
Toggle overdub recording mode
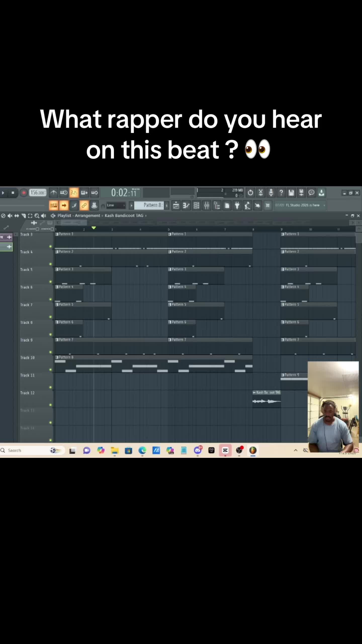84,193
